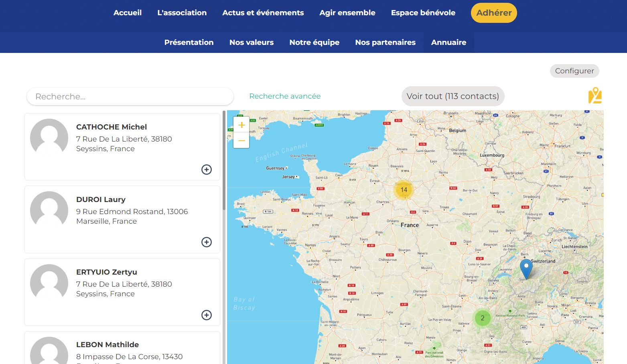627x364 pixels.
Task: Zoom in on the map
Action: click(241, 125)
